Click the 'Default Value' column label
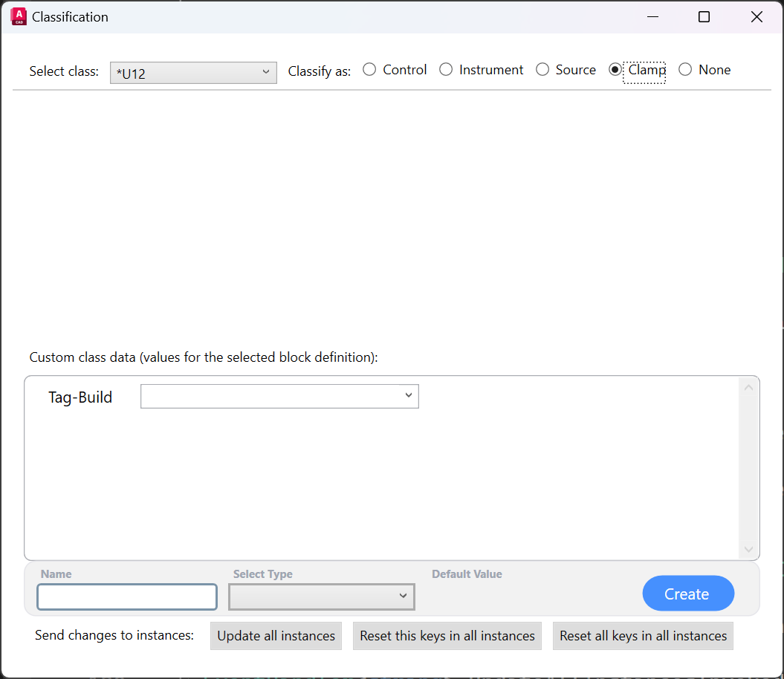 click(x=467, y=574)
